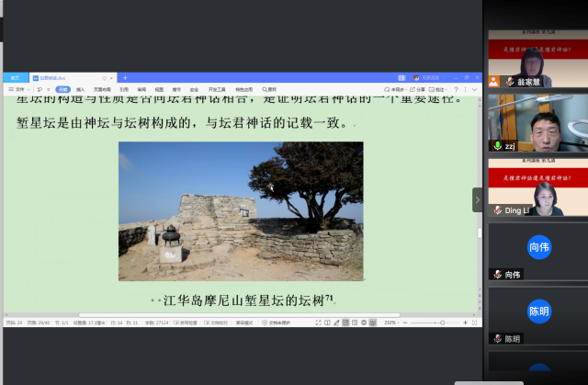
Task: Open the 开发工具 ribbon tab
Action: tap(217, 90)
